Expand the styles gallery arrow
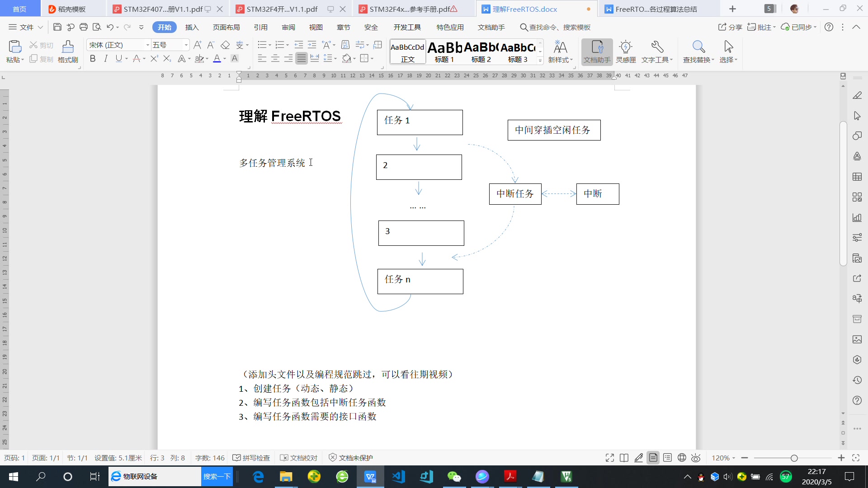The height and width of the screenshot is (488, 868). 540,60
